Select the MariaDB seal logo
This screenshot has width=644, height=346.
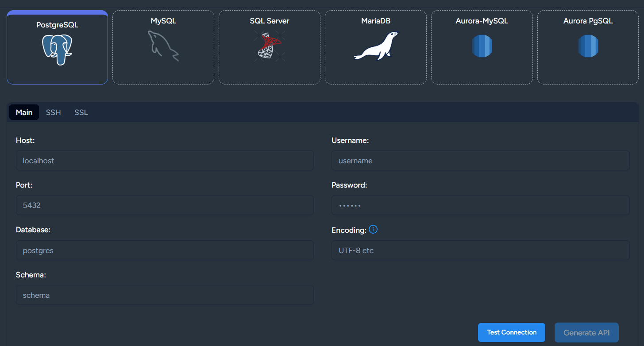coord(376,46)
